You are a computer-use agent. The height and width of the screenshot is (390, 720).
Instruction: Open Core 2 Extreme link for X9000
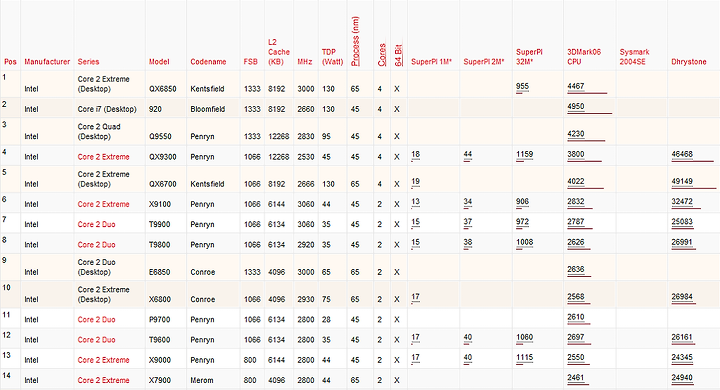pyautogui.click(x=103, y=360)
